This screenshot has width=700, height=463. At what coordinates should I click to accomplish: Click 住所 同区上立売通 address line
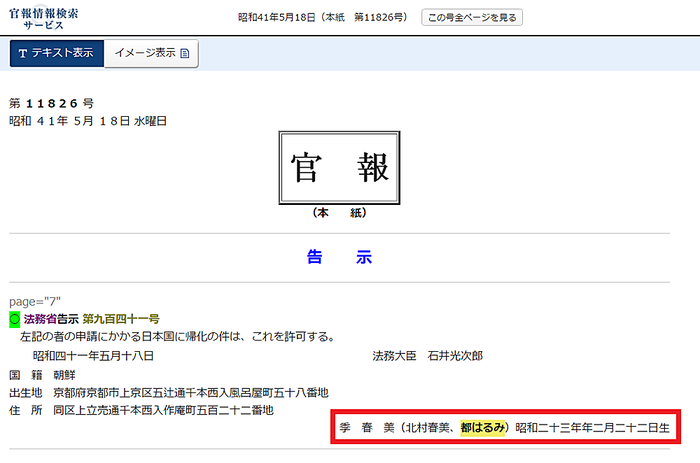click(141, 410)
